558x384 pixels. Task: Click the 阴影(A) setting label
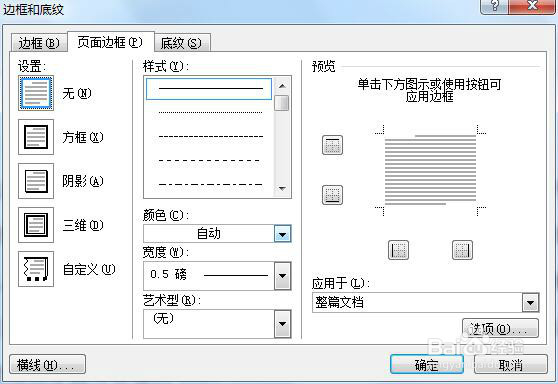click(x=83, y=182)
